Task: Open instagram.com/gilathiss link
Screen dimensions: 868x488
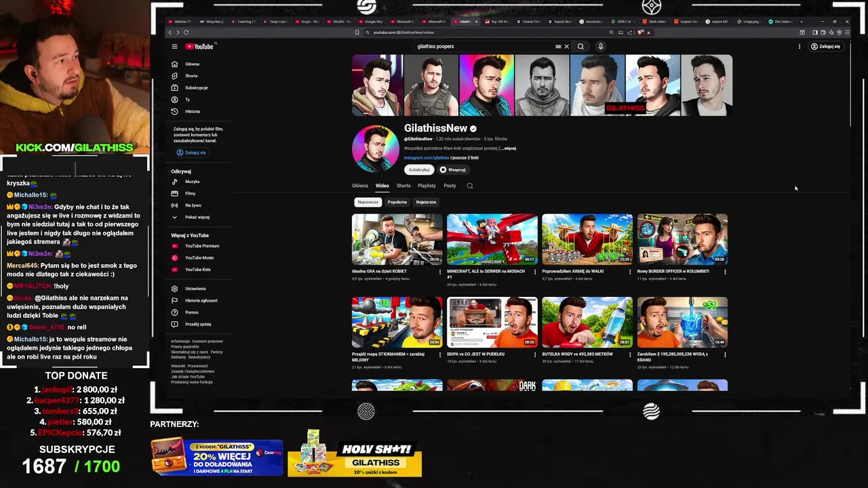Action: pyautogui.click(x=427, y=158)
